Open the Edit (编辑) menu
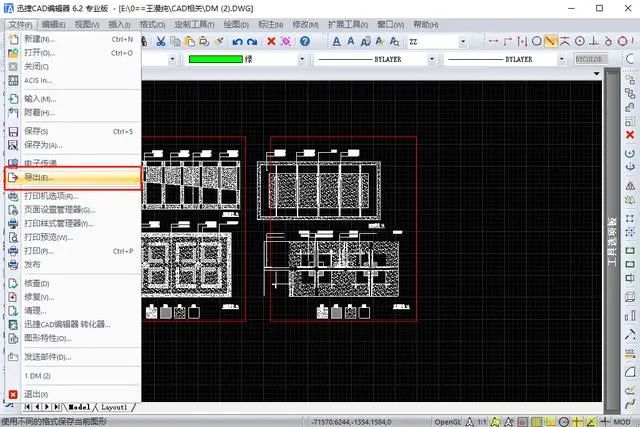 click(53, 24)
